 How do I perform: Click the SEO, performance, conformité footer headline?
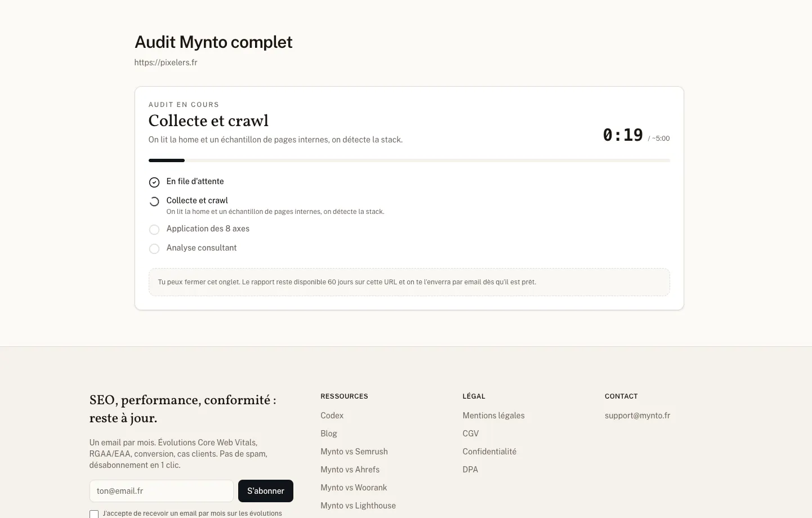point(183,409)
